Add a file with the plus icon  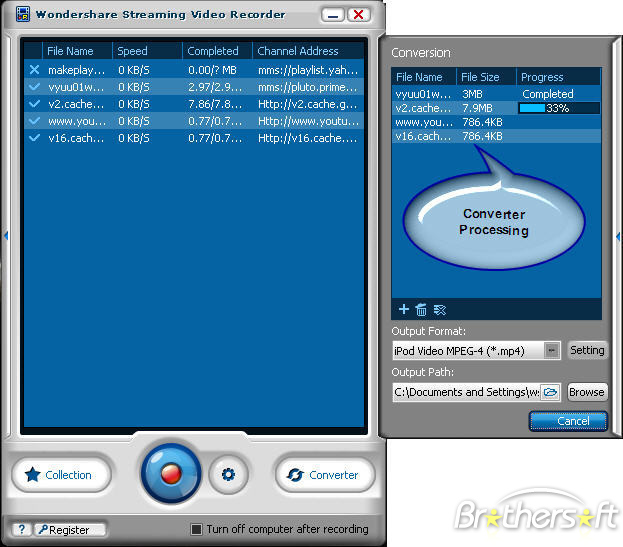point(404,309)
